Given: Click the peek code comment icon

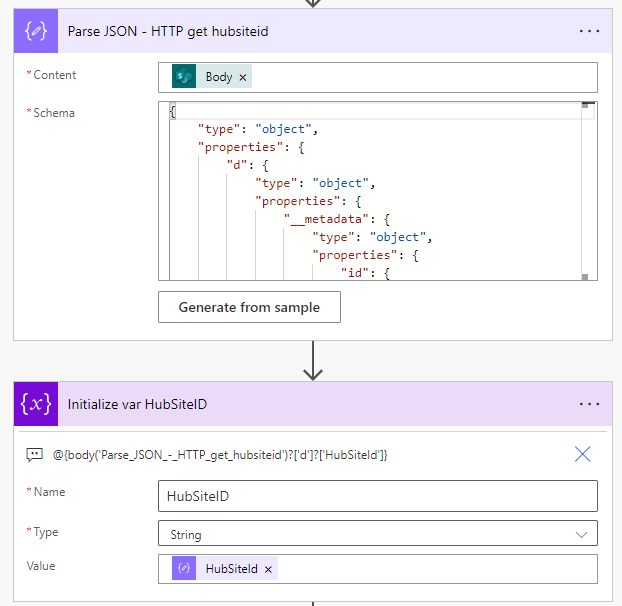Looking at the screenshot, I should point(35,454).
